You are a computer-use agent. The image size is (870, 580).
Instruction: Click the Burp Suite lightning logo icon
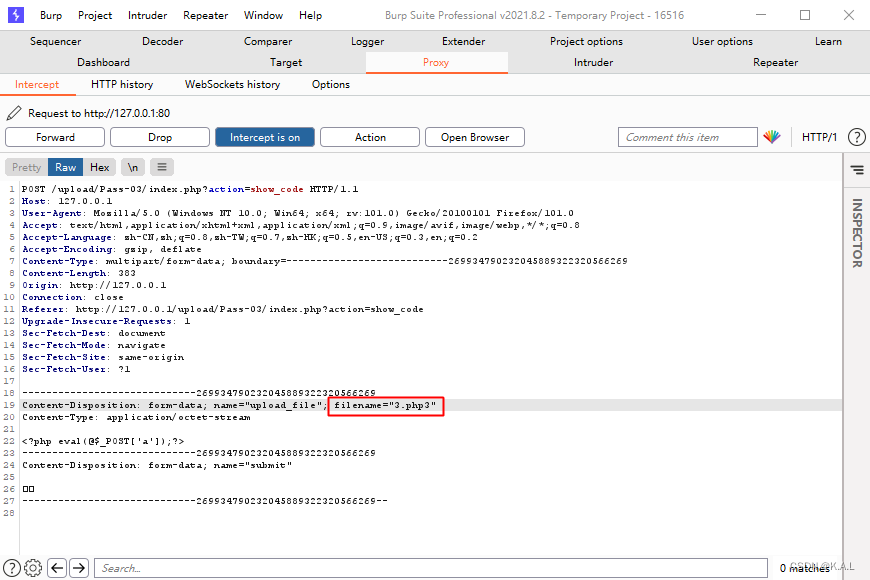pos(16,15)
